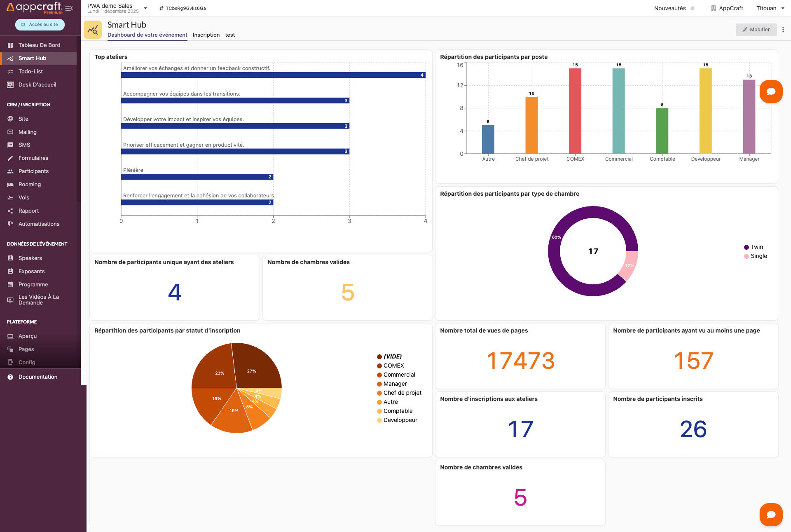
Task: Expand the PWA demo Sales dropdown
Action: 145,8
